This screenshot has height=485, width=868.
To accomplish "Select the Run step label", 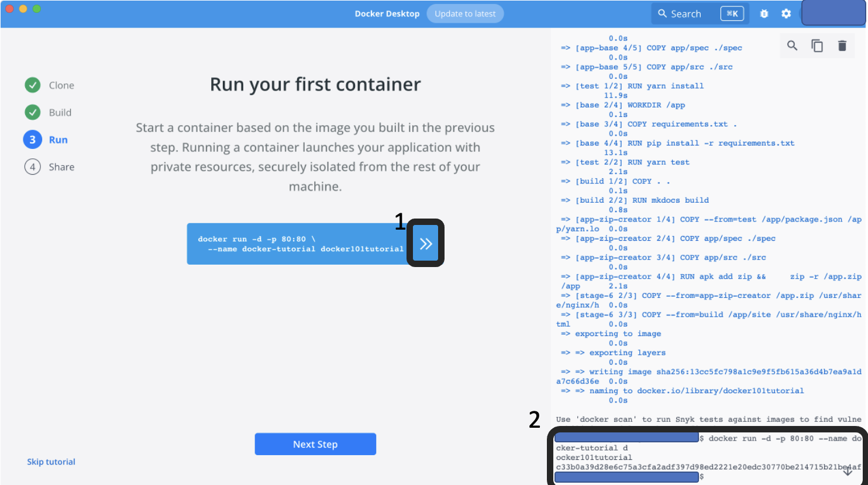I will click(x=58, y=140).
